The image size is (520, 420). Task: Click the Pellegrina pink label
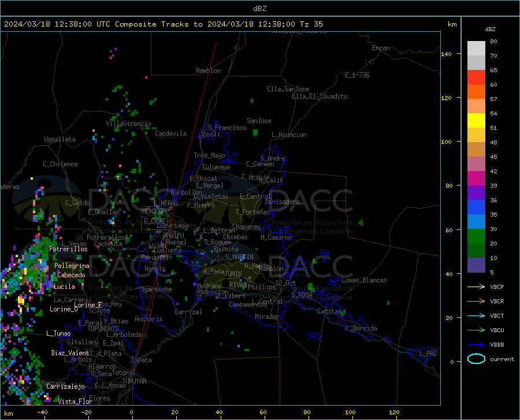[72, 266]
